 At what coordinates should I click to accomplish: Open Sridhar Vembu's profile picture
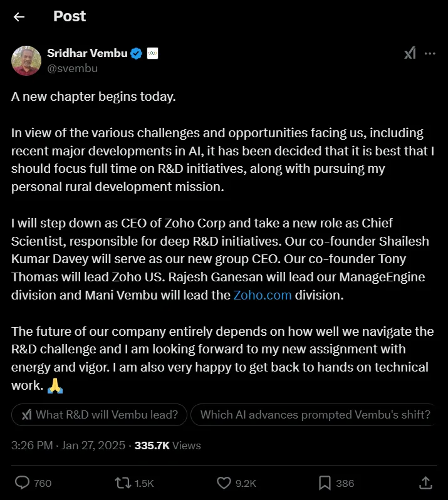(x=26, y=61)
